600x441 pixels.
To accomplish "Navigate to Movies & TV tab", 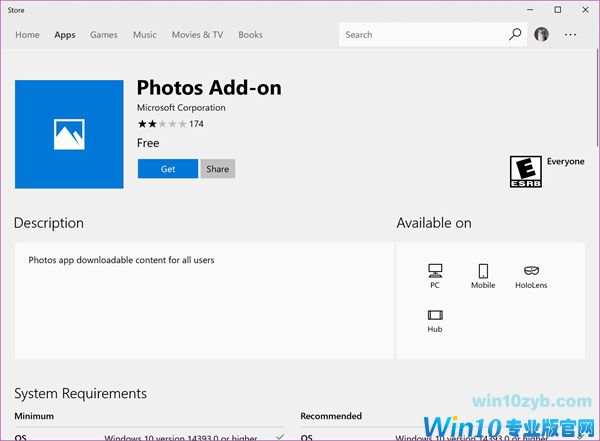I will pos(197,35).
